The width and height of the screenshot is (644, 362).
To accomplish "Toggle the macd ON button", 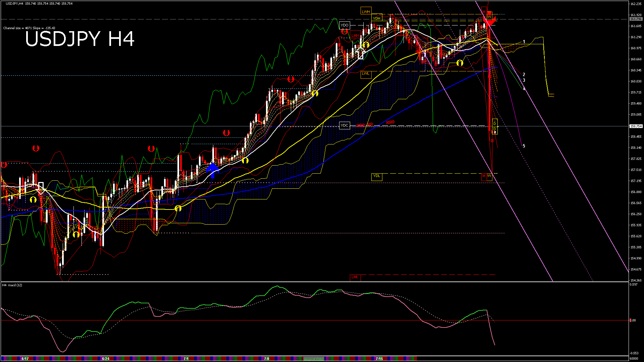I will pyautogui.click(x=314, y=359).
